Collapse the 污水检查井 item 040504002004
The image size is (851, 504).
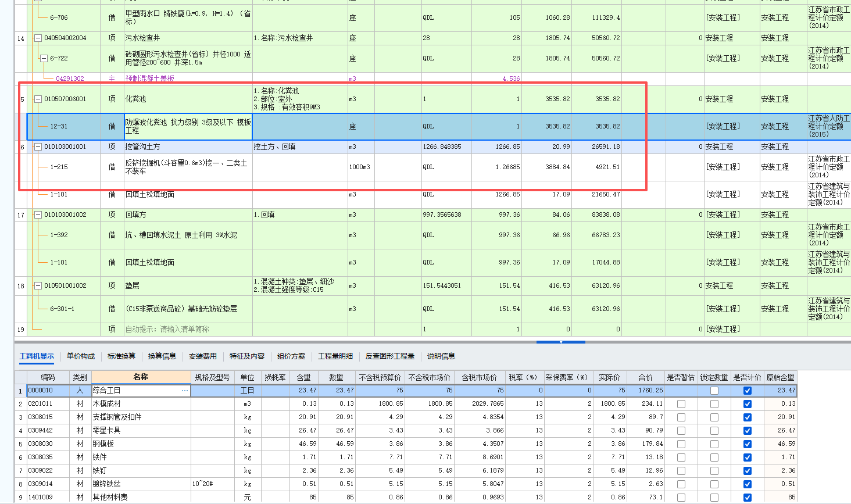pyautogui.click(x=38, y=38)
